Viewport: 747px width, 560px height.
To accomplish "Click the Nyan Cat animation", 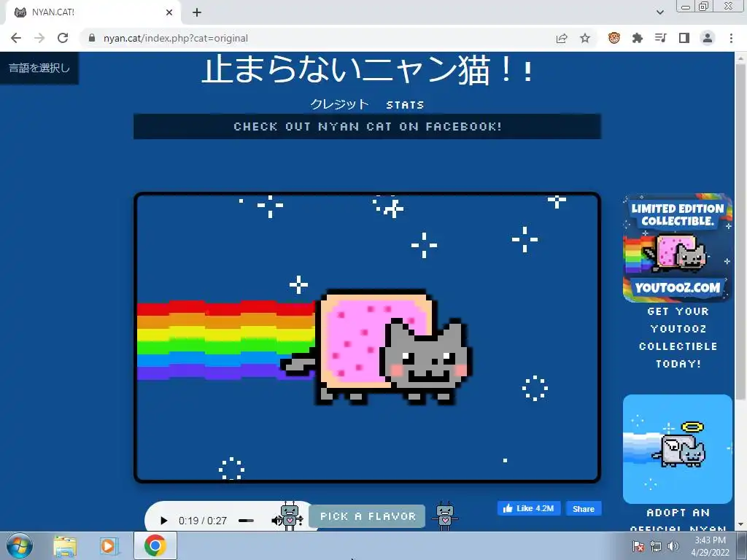I will point(368,338).
